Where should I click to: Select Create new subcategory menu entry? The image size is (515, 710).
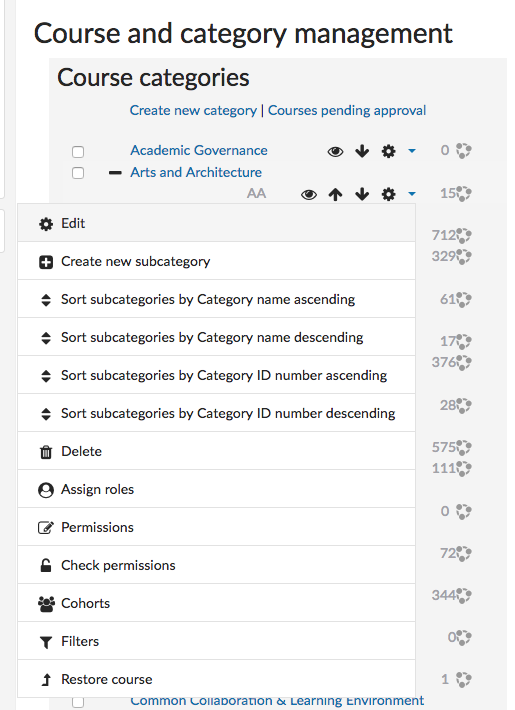point(217,261)
